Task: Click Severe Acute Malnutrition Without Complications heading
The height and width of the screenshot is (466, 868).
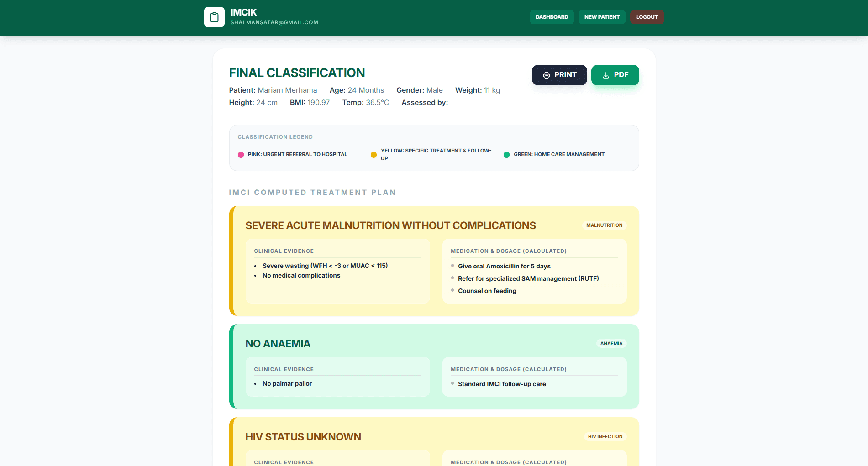Action: pyautogui.click(x=390, y=225)
